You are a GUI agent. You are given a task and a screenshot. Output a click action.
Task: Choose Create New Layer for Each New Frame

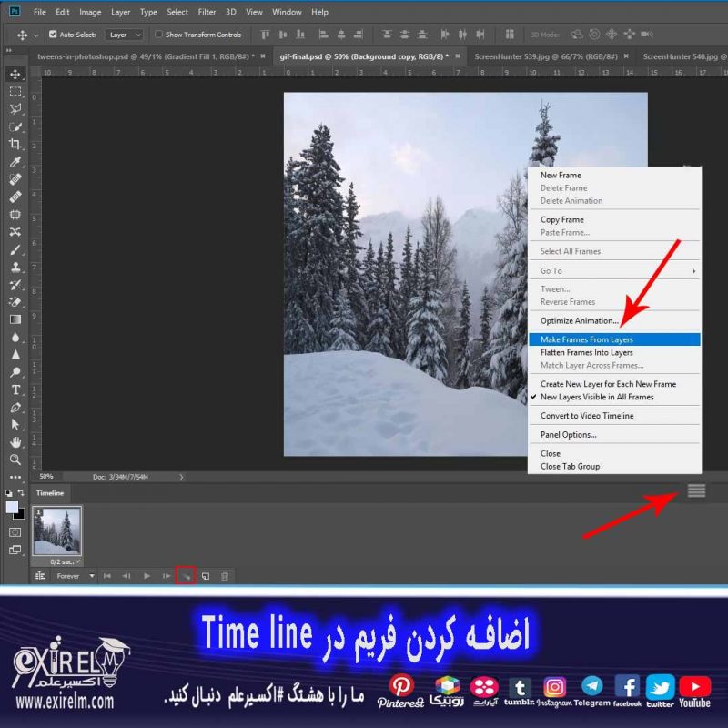(615, 384)
